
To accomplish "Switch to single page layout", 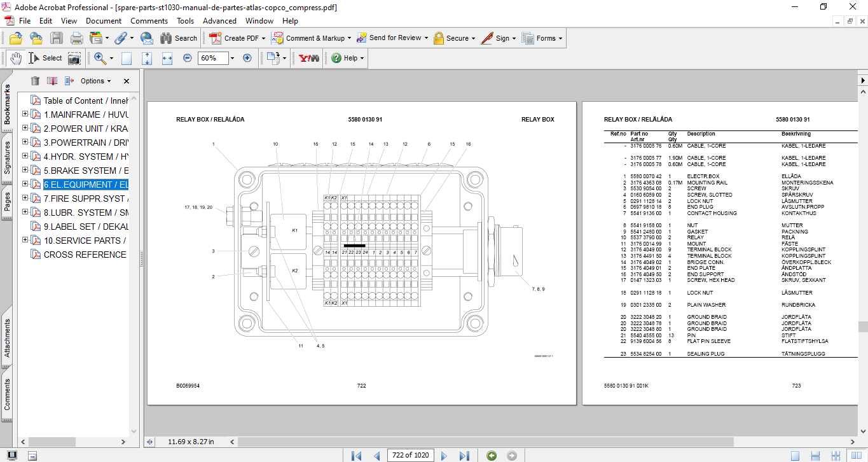I will coord(795,455).
